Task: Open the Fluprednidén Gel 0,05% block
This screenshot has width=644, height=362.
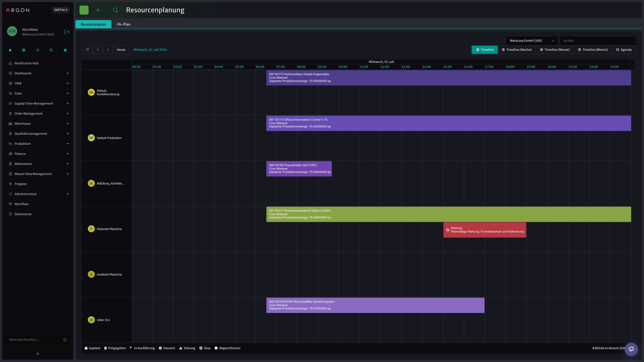Action: (x=299, y=169)
